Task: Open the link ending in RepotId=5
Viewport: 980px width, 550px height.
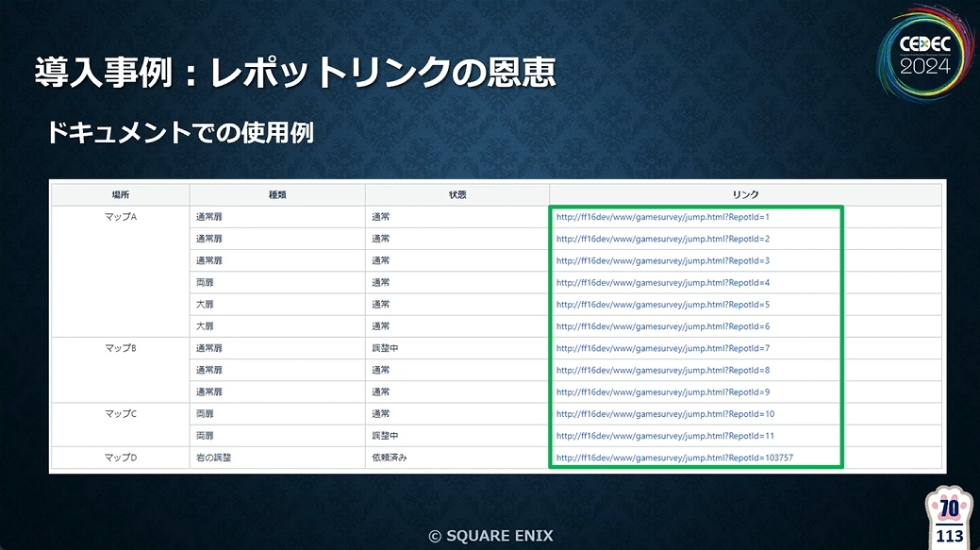Action: (x=662, y=305)
